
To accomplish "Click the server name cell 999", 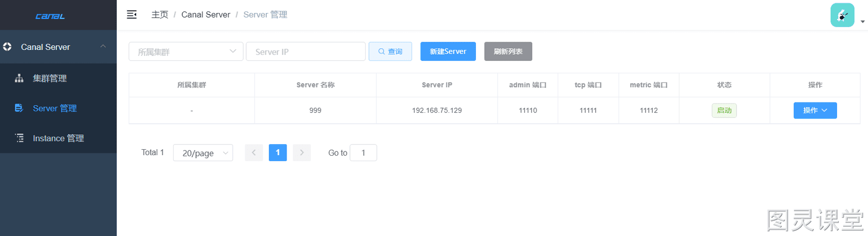I will coord(315,110).
